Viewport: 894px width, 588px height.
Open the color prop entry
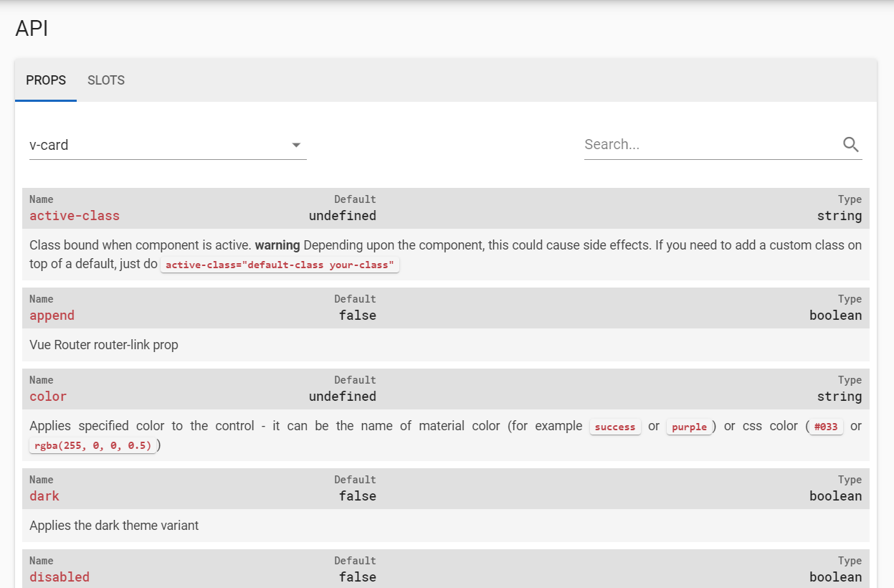click(x=47, y=397)
